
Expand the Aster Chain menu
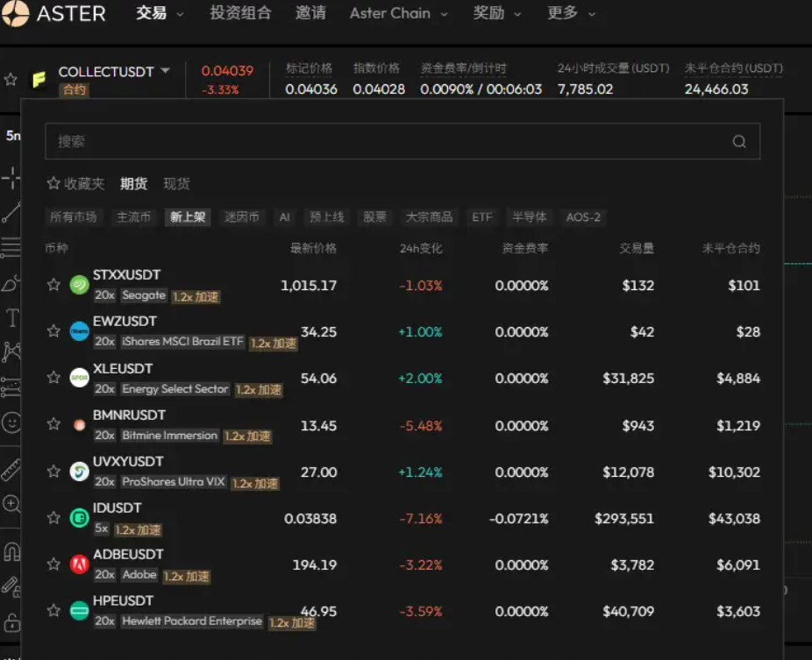[398, 13]
